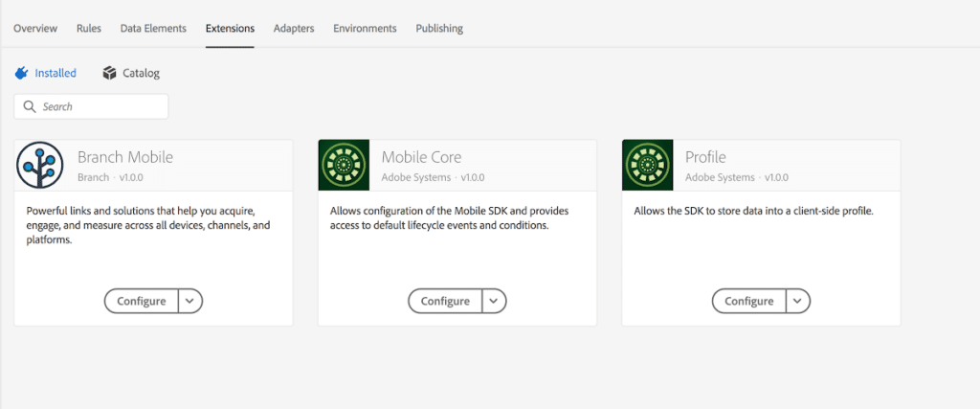Expand Mobile Core Configure dropdown arrow
This screenshot has width=980, height=409.
pos(494,301)
